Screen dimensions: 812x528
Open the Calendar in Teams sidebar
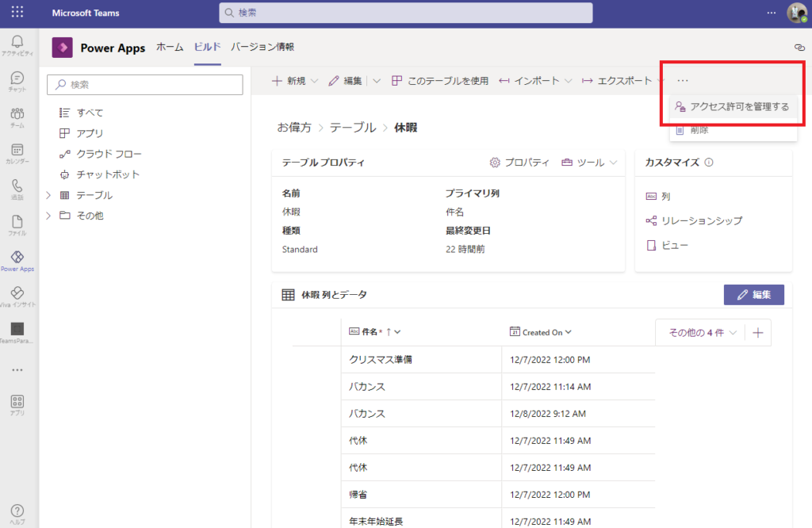point(17,154)
